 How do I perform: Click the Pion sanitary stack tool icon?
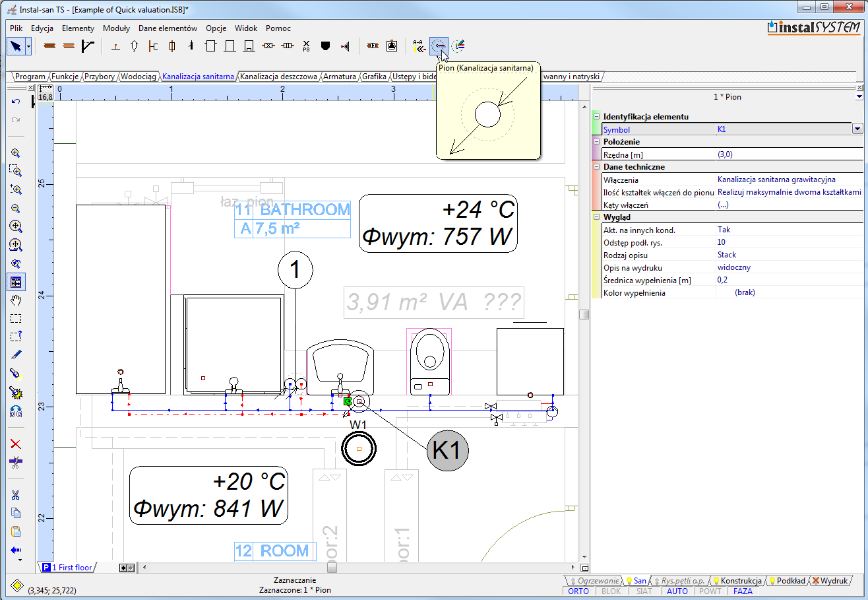click(x=438, y=46)
